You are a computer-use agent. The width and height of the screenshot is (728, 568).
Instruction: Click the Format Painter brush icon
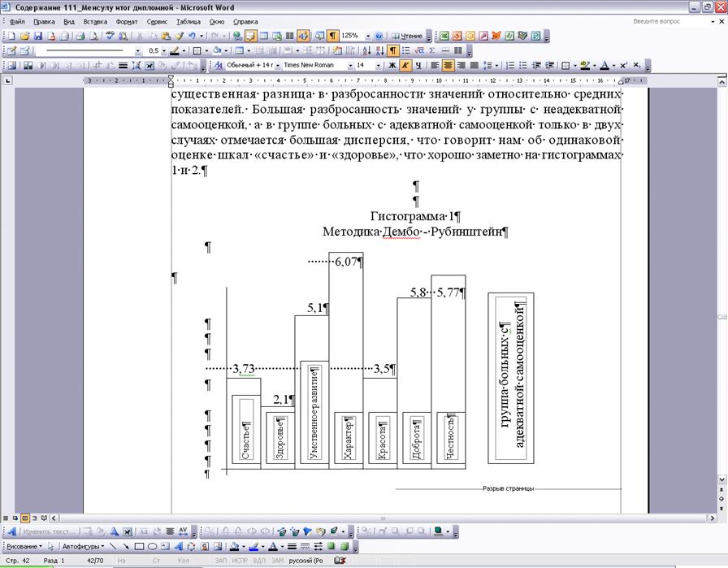(x=178, y=37)
